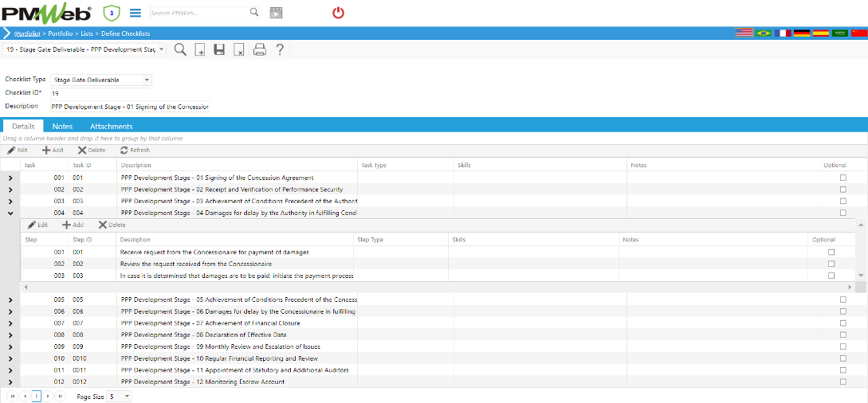
Task: Click Add in the steps sub-grid toolbar
Action: (73, 225)
